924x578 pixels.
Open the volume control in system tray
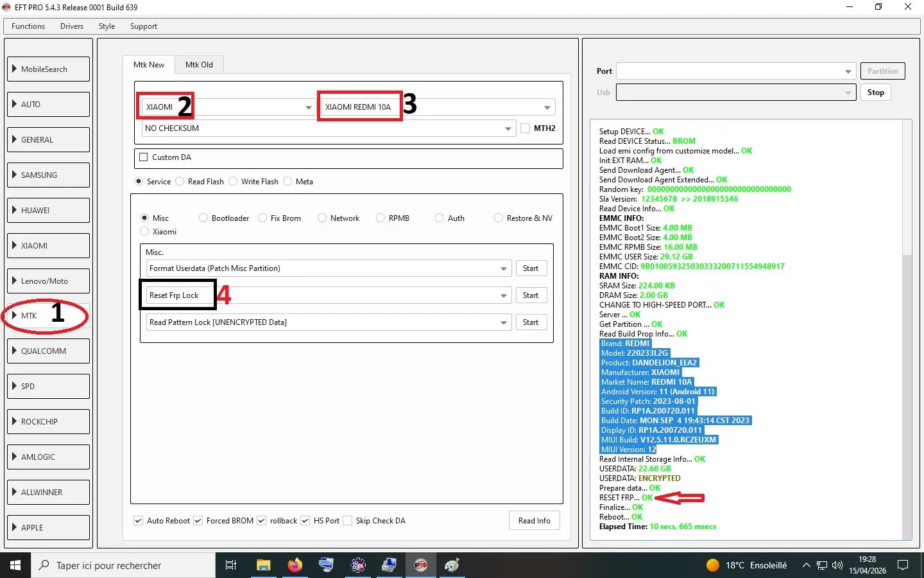point(837,565)
